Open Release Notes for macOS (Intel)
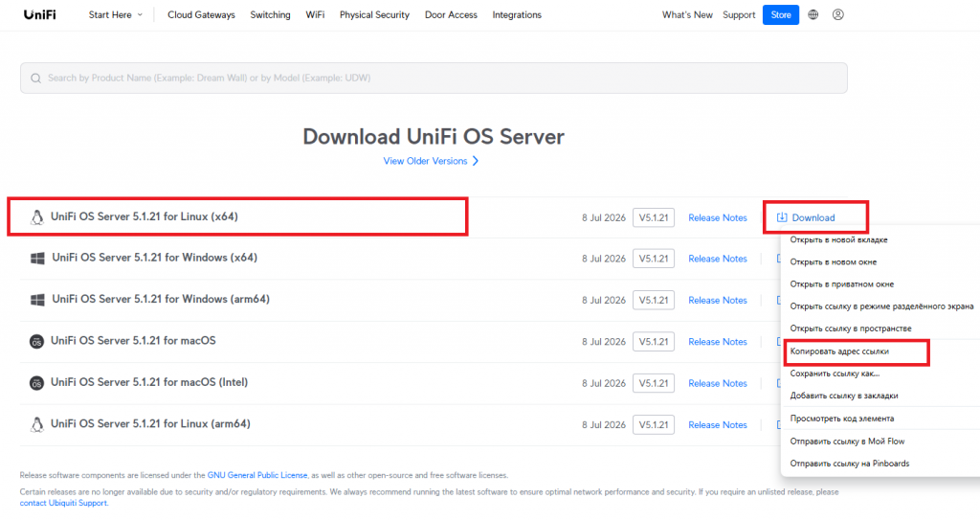Image resolution: width=980 pixels, height=521 pixels. coord(718,383)
